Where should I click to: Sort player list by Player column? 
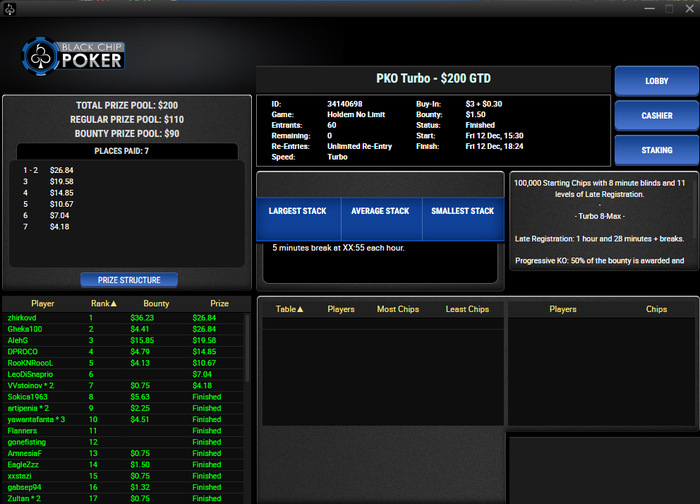[42, 304]
